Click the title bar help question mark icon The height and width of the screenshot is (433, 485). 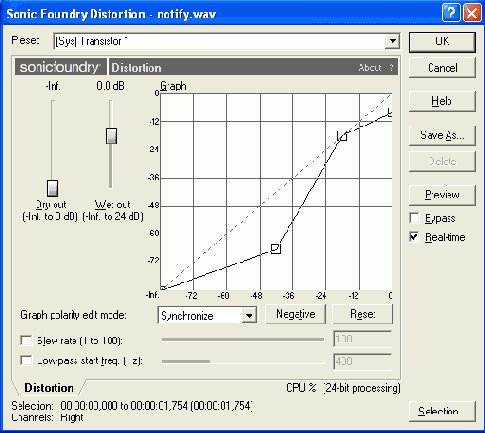coord(451,13)
